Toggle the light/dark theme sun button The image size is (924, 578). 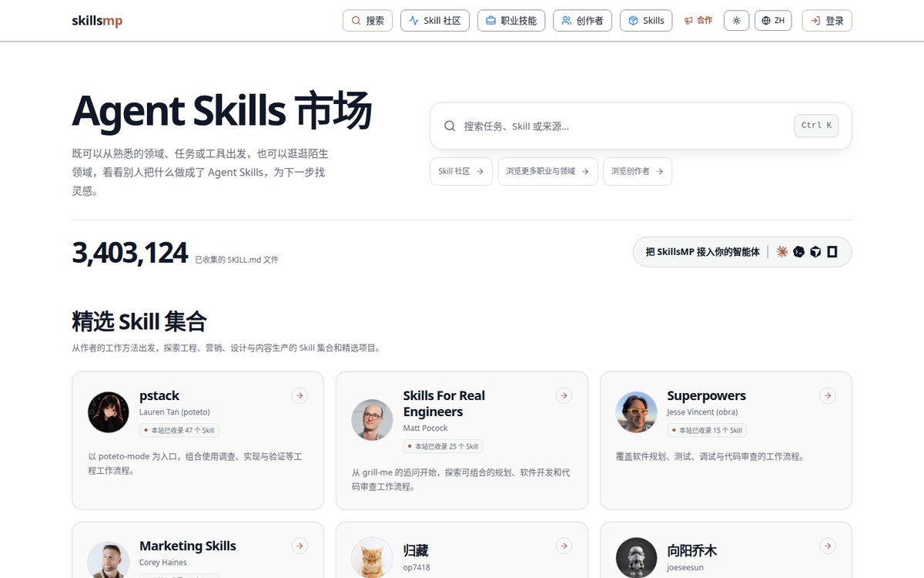click(x=736, y=21)
